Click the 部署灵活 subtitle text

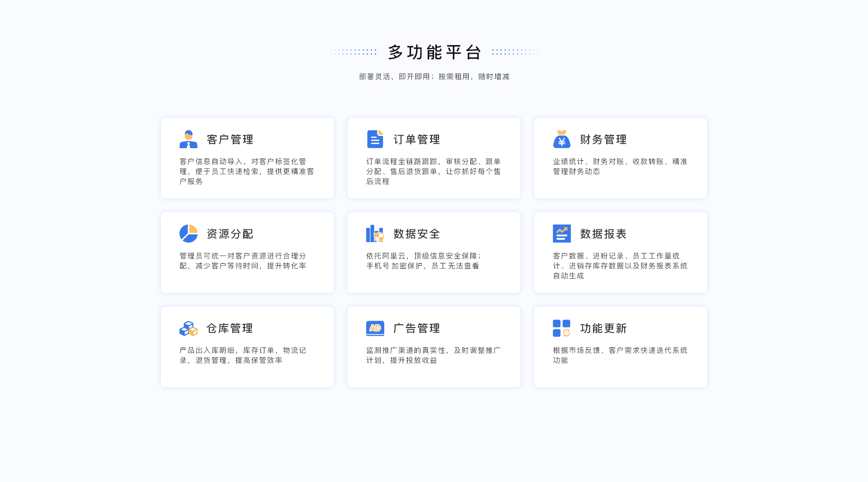pos(433,76)
